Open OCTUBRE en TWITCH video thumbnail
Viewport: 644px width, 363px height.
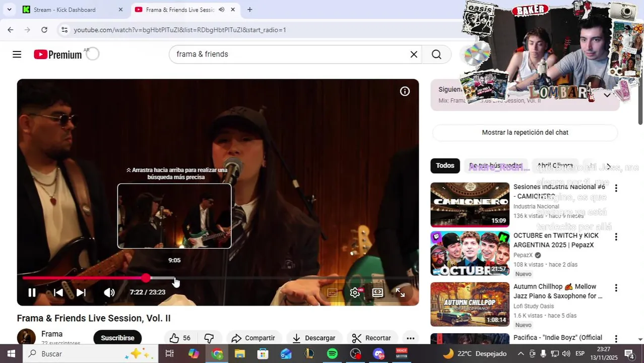coord(470,254)
